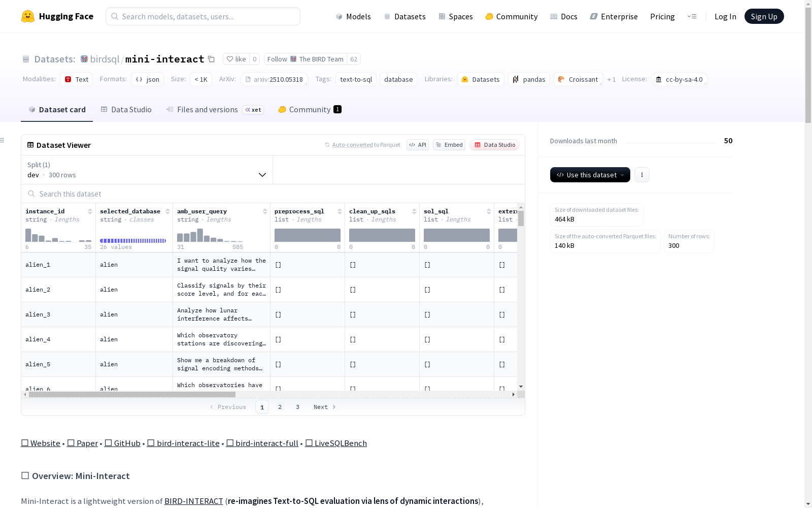Open the left sidebar table-of-contents icon

[x=3, y=140]
